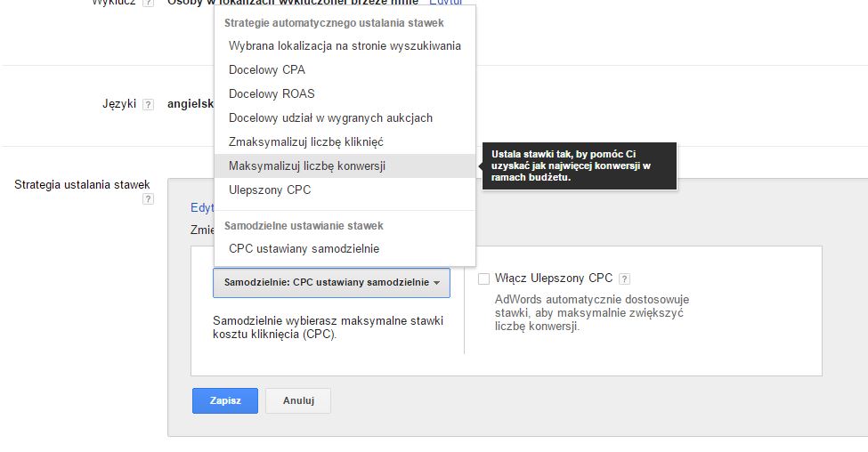Click text 'Samodzielnie wybierasz maksymalne stawki'
The image size is (868, 452).
click(329, 321)
